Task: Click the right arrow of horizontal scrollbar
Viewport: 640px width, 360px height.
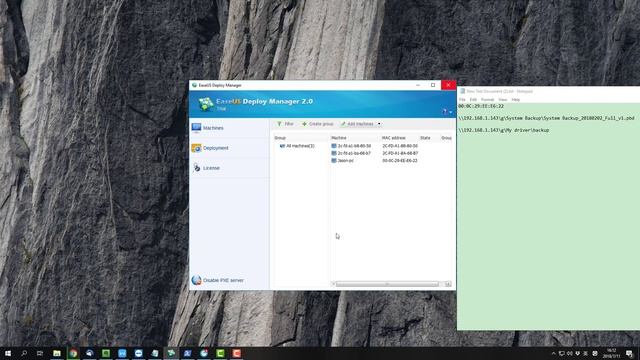Action: pyautogui.click(x=448, y=284)
